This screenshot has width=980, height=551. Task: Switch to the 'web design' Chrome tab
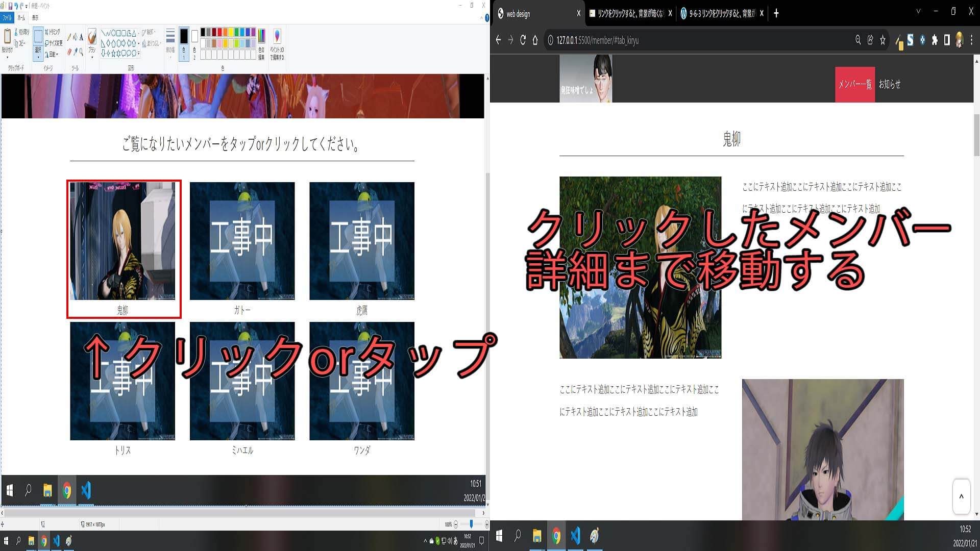[538, 14]
